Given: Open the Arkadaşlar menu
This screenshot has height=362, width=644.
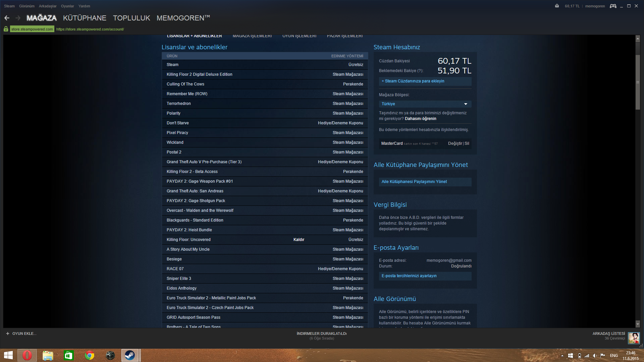Looking at the screenshot, I should pos(48,6).
